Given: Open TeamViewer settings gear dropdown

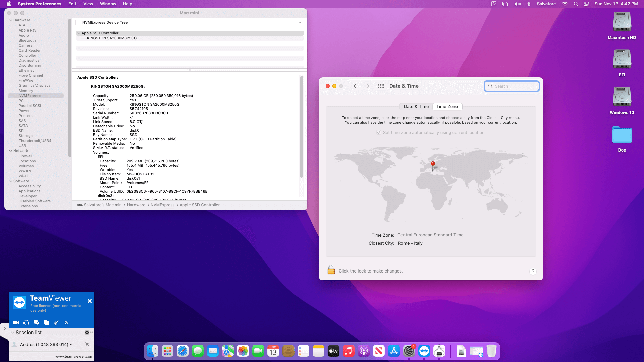Looking at the screenshot, I should coord(88,333).
